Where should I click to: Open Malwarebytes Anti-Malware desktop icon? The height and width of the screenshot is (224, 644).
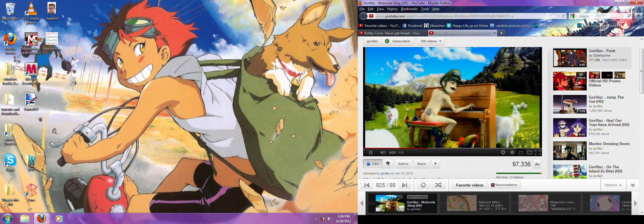(x=31, y=43)
